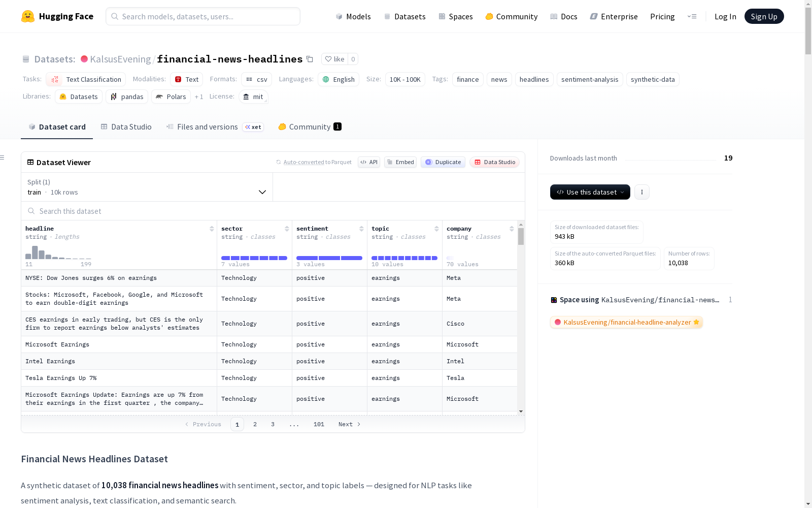Screen dimensions: 812x508
Task: Click the three-dot menu beside Use this dataset
Action: [x=642, y=192]
